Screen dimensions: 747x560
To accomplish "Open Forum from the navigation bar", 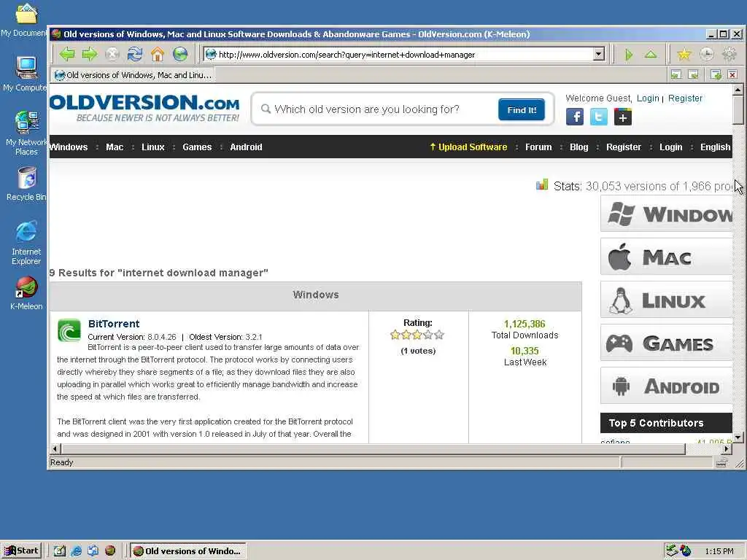I will (x=538, y=147).
